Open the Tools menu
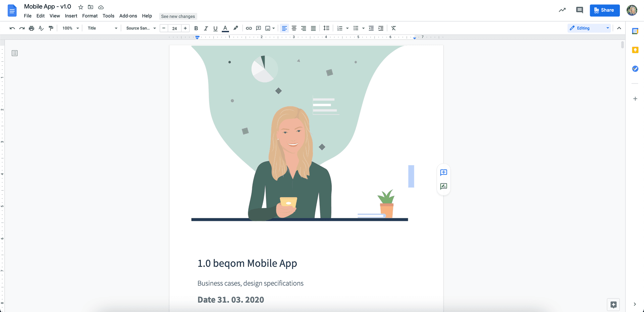This screenshot has height=312, width=644. coord(108,16)
